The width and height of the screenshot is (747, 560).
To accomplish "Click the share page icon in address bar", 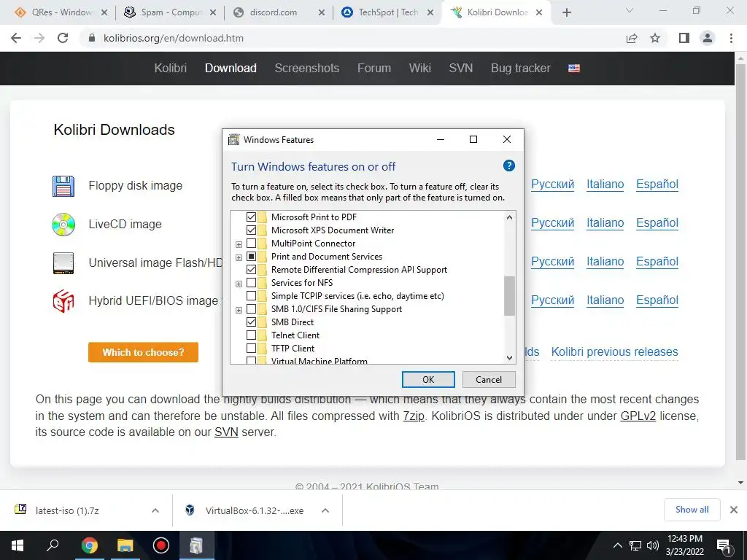I will pos(632,38).
